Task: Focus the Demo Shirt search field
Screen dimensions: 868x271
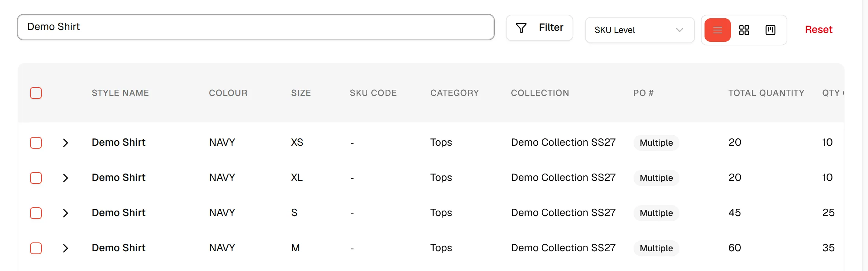Action: point(255,27)
